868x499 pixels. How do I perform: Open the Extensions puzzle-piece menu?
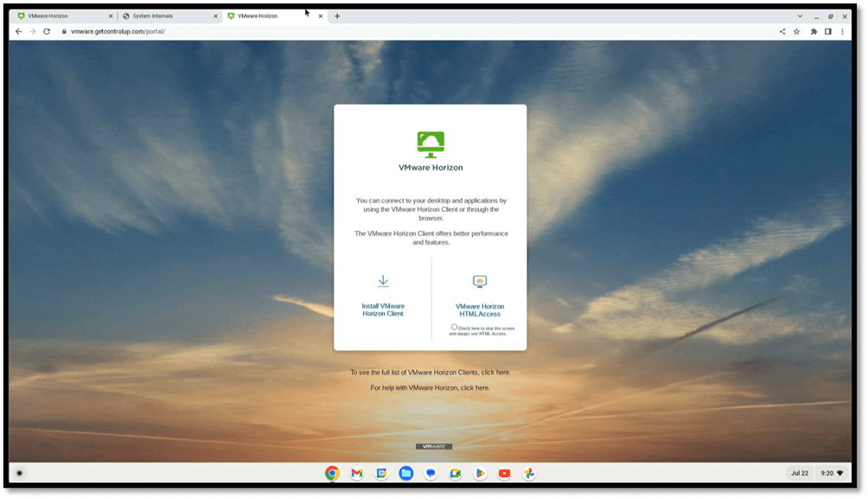coord(814,32)
